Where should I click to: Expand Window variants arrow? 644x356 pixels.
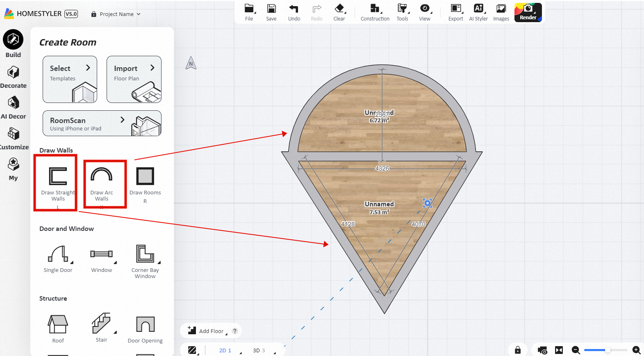click(x=115, y=262)
